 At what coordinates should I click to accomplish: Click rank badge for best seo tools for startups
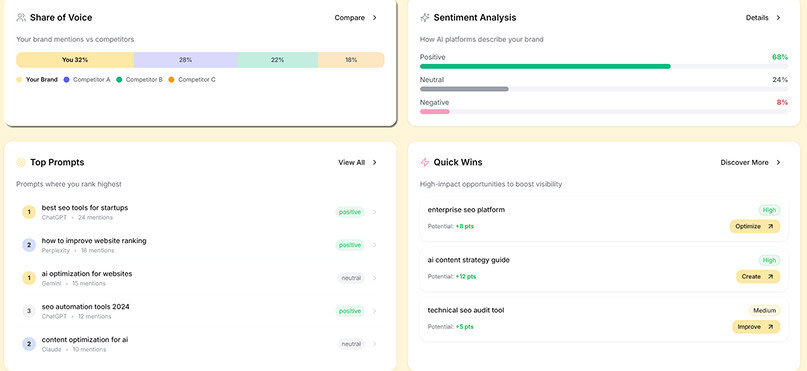(29, 212)
